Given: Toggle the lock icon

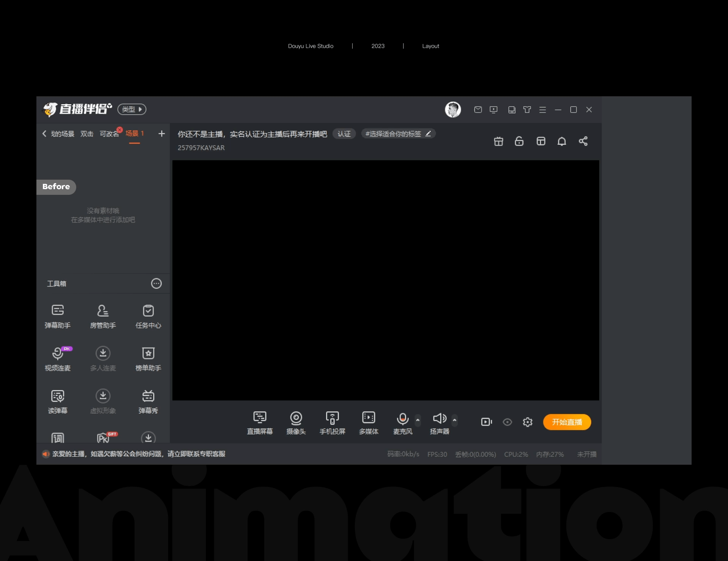Looking at the screenshot, I should tap(519, 141).
